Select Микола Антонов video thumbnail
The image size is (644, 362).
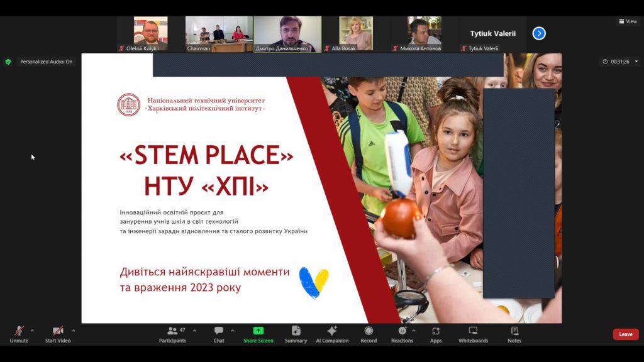(425, 34)
